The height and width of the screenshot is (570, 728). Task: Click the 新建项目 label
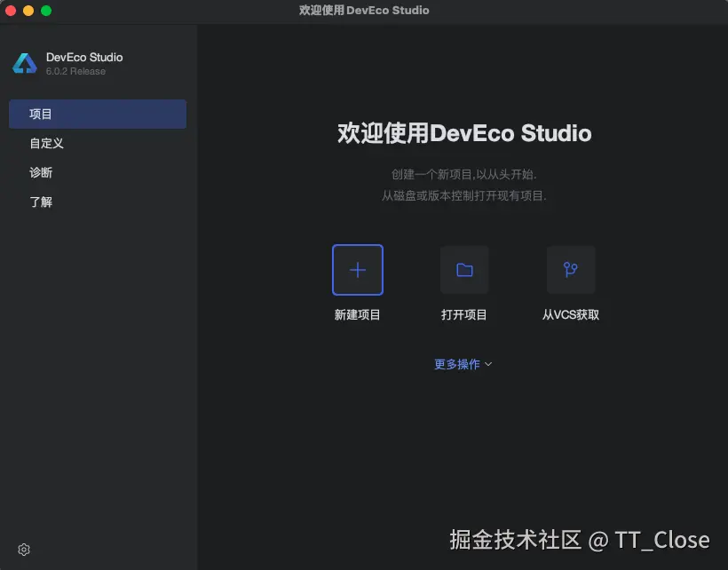tap(357, 314)
